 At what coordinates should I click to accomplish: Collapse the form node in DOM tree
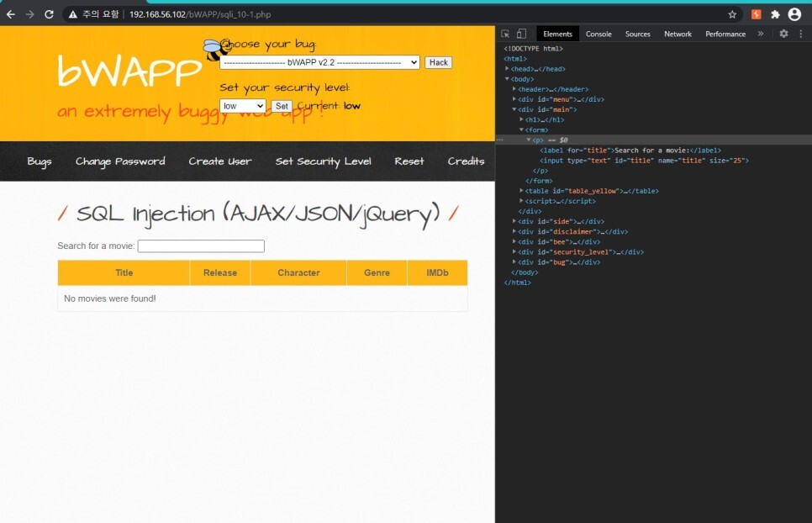(x=521, y=129)
